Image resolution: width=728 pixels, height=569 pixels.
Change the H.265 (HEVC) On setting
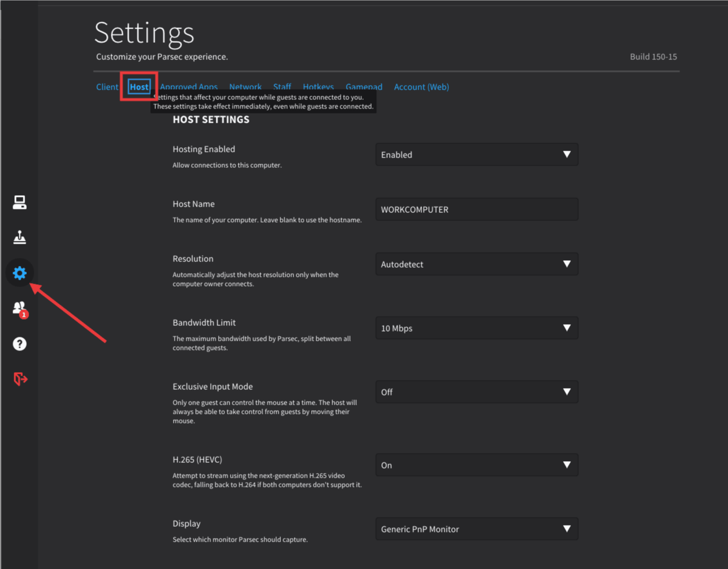(476, 465)
